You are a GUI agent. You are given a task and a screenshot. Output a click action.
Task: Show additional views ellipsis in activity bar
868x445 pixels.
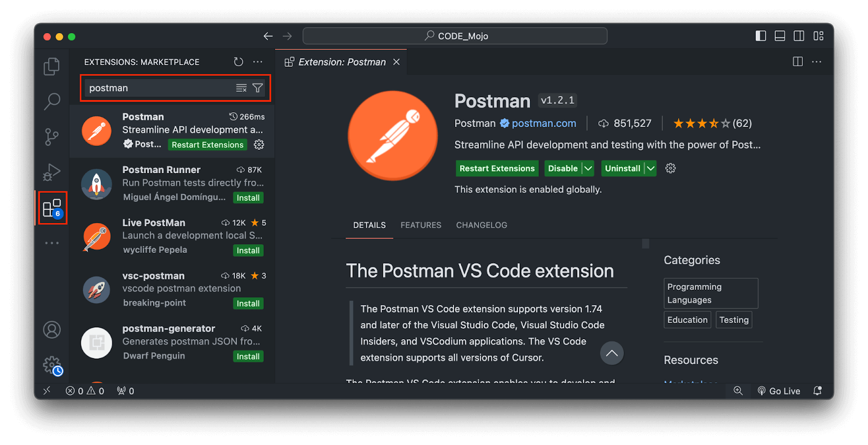[x=52, y=243]
